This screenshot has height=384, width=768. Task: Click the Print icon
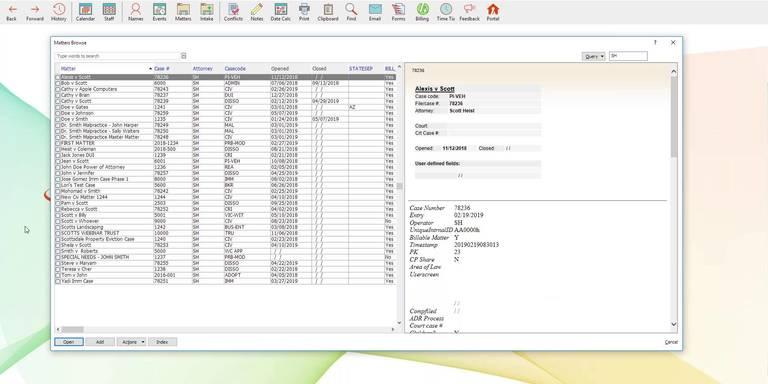(x=304, y=12)
